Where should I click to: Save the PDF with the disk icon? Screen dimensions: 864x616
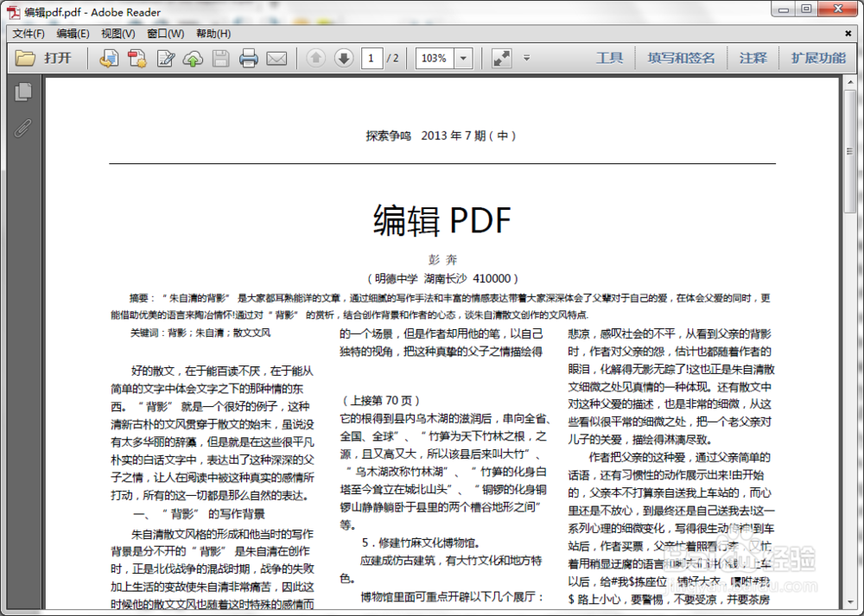point(221,58)
